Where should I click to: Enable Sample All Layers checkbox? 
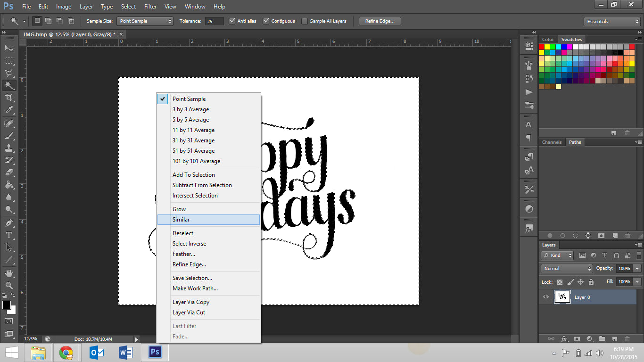[x=305, y=21]
